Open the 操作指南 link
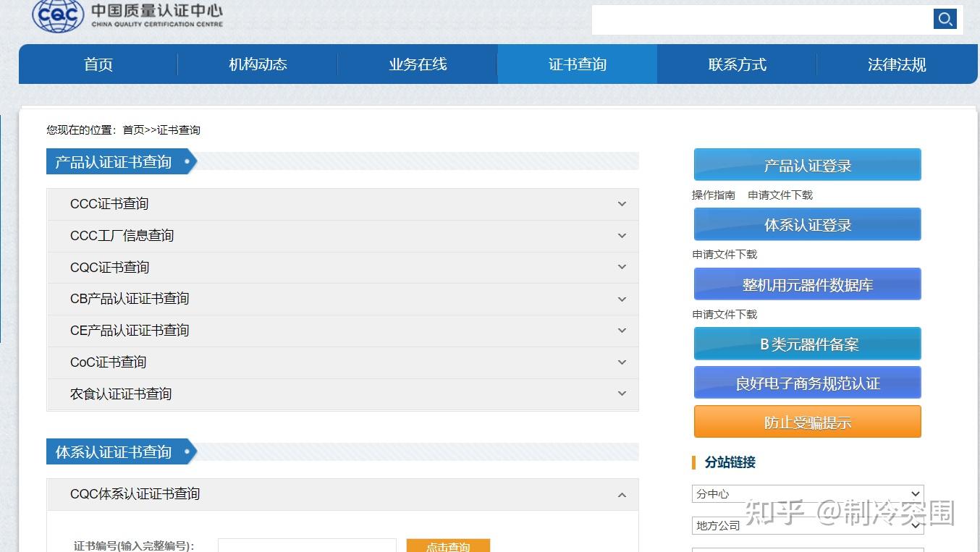The image size is (980, 552). [713, 195]
